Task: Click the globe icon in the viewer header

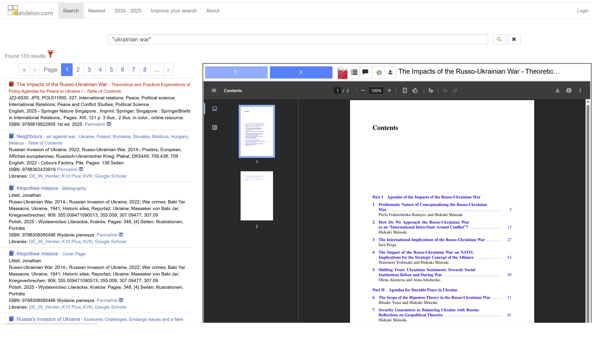Action: click(379, 72)
